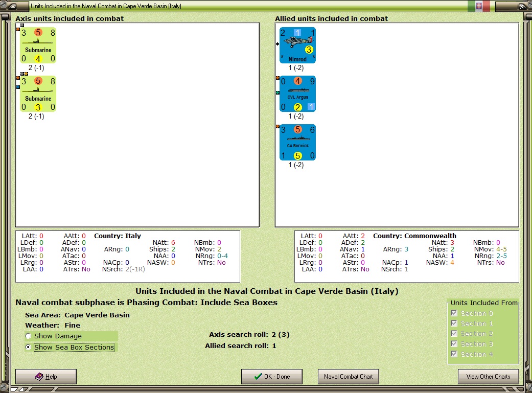The height and width of the screenshot is (393, 532).
Task: Click OK - Done to confirm combat units
Action: coord(272,377)
